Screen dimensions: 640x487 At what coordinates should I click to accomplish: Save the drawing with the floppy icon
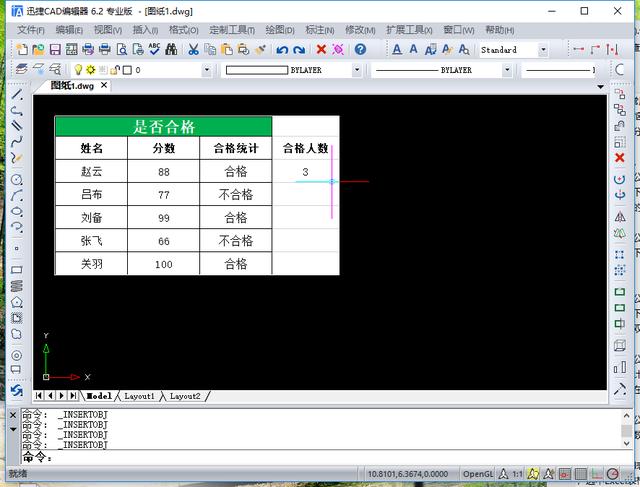(x=55, y=49)
